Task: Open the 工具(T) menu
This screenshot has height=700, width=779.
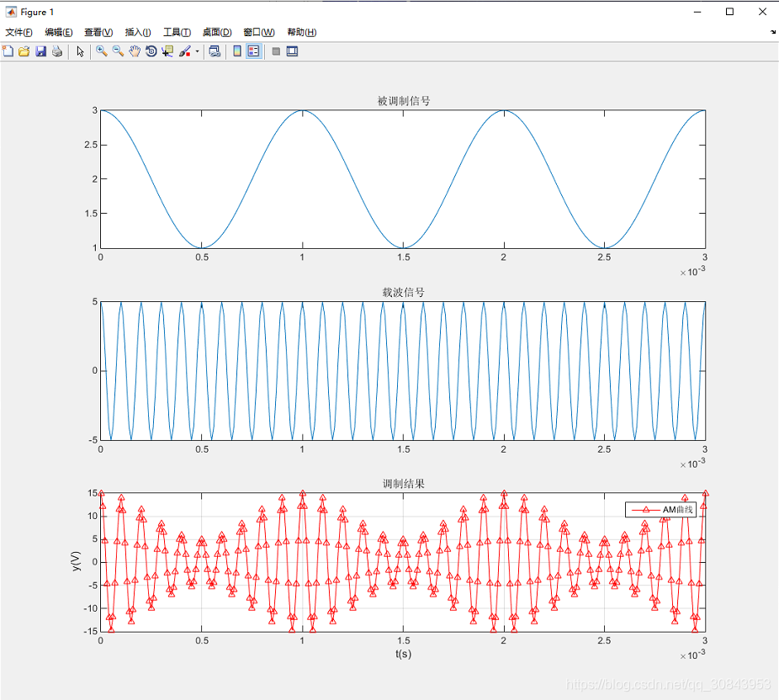Action: [x=178, y=32]
